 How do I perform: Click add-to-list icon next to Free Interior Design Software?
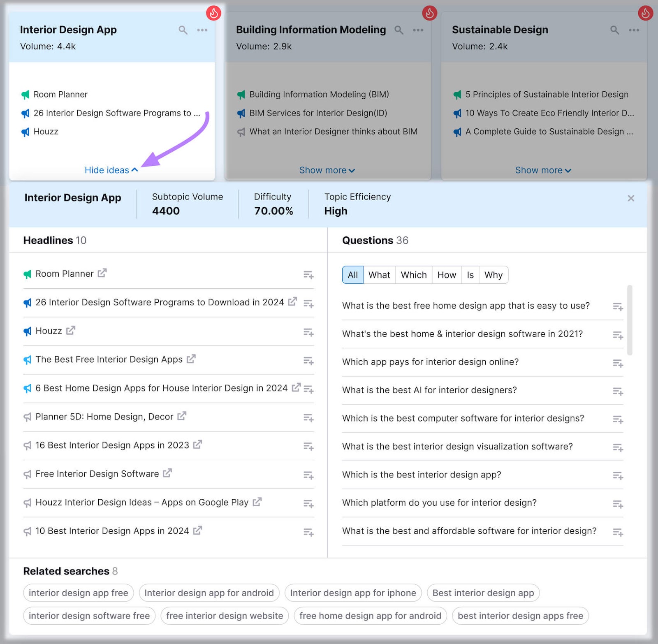(x=309, y=475)
